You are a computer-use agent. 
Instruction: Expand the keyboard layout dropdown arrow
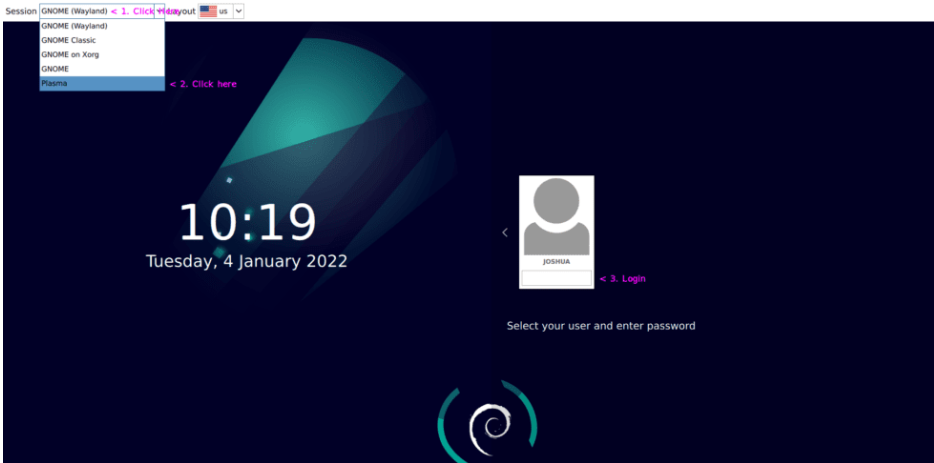pyautogui.click(x=238, y=11)
